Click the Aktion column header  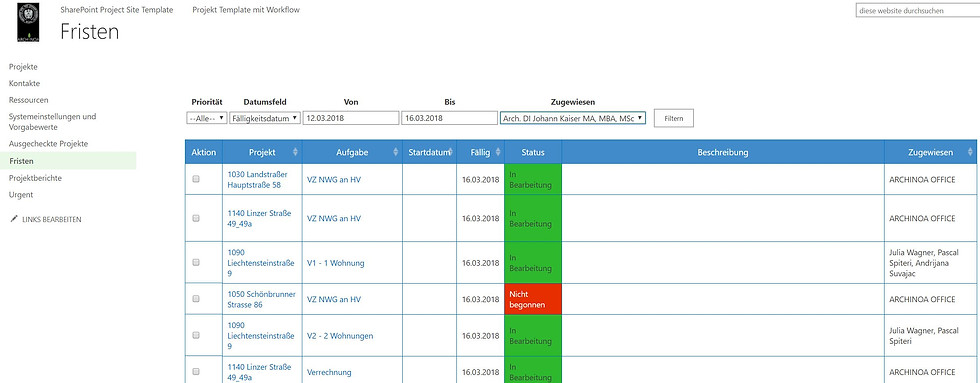coord(204,152)
